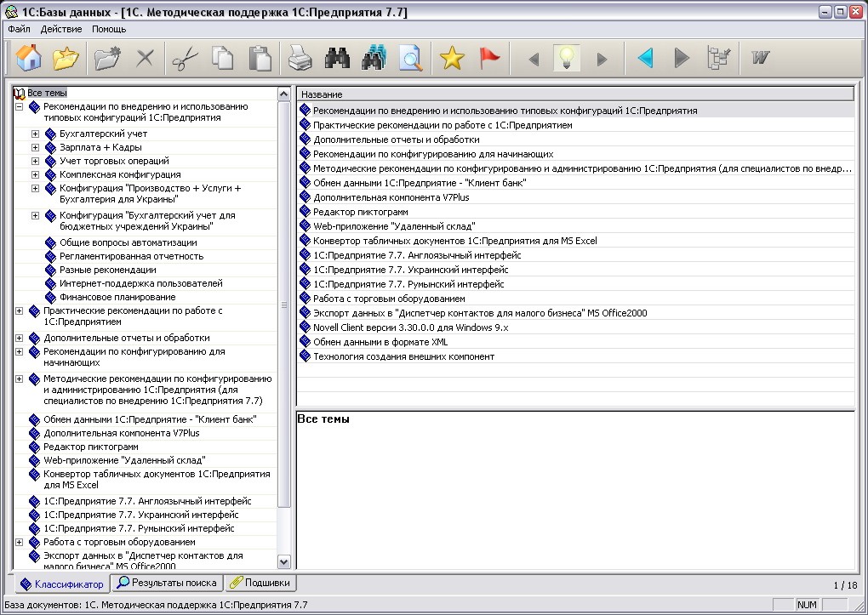This screenshot has height=615, width=868.
Task: Click the tree vertical scrollbar thumb
Action: [284, 305]
